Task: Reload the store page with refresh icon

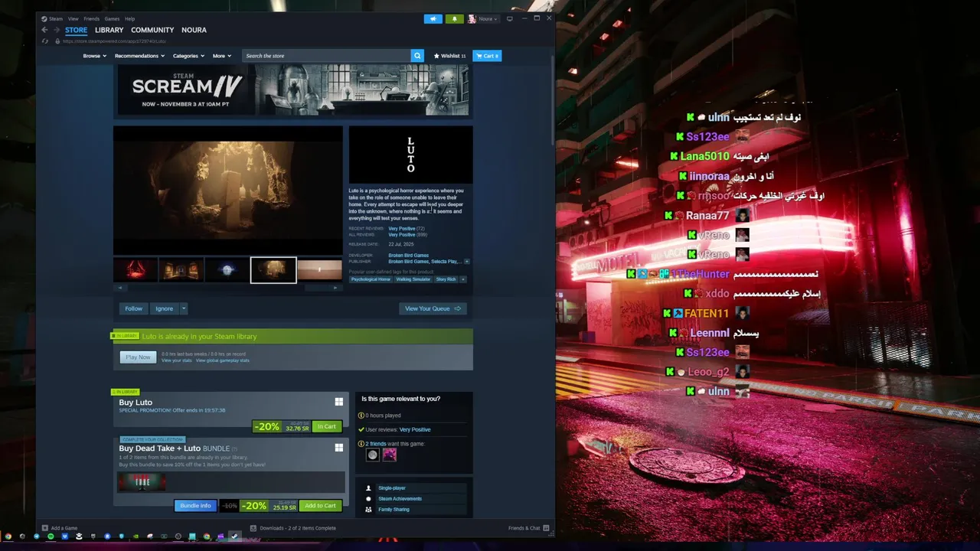Action: coord(44,41)
